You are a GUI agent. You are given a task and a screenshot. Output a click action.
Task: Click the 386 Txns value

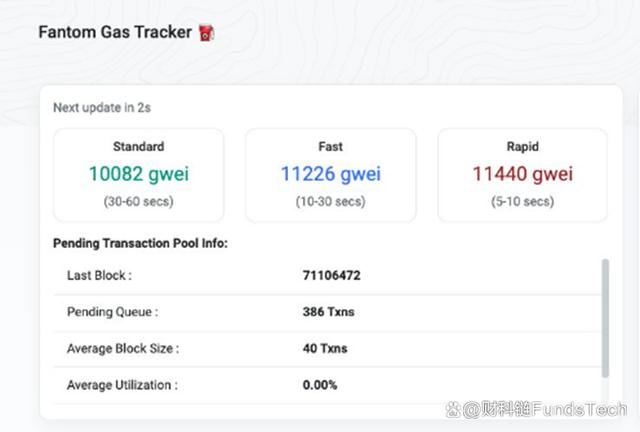pos(329,312)
